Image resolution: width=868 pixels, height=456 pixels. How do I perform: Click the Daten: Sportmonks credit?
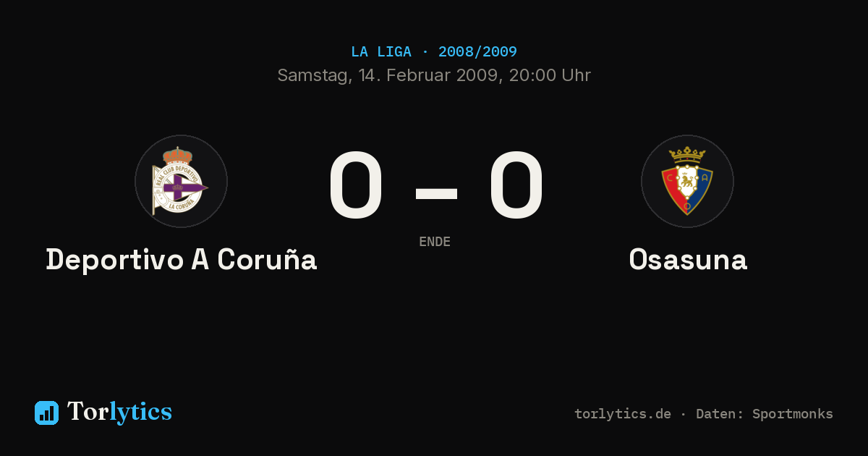click(x=765, y=414)
